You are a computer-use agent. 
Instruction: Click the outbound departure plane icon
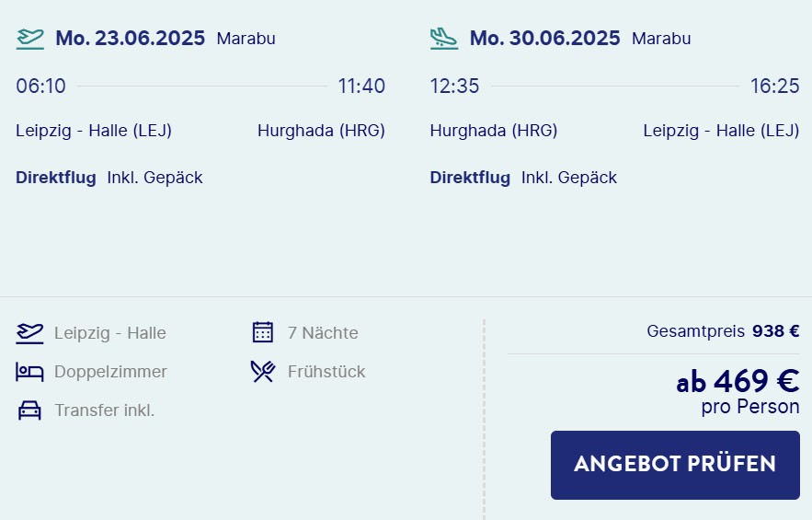tap(30, 39)
